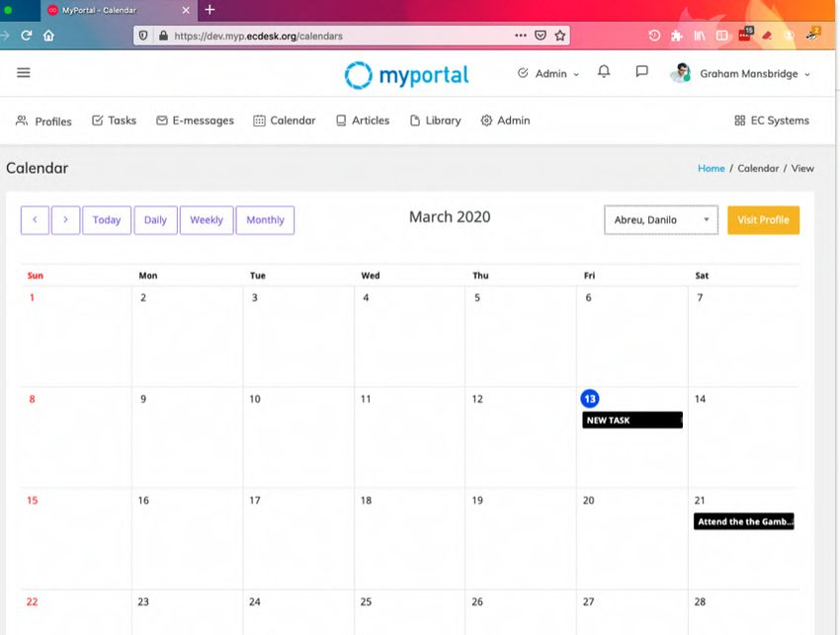Click the Visit Profile button
This screenshot has height=635, width=840.
[763, 220]
